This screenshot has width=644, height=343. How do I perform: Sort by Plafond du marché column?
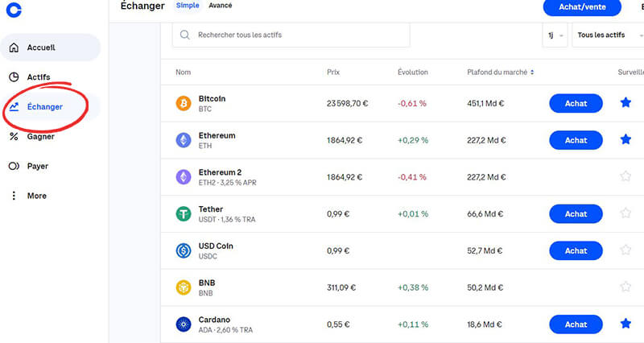500,72
